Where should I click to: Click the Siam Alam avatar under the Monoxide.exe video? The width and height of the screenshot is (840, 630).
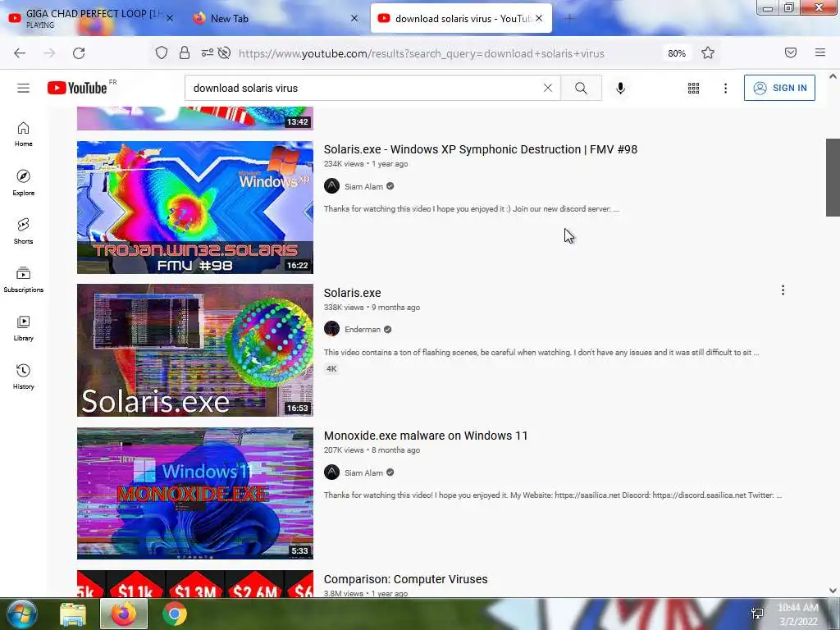click(x=331, y=472)
